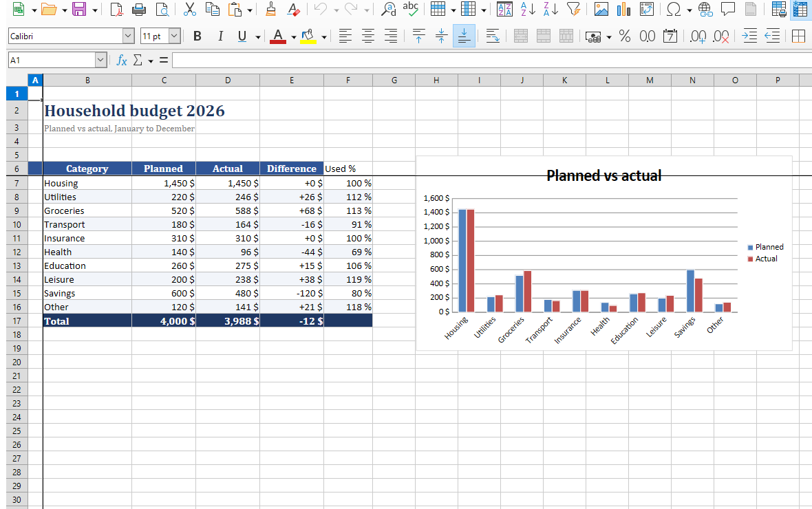Image resolution: width=812 pixels, height=509 pixels.
Task: Open the background color dropdown arrow
Action: (323, 37)
